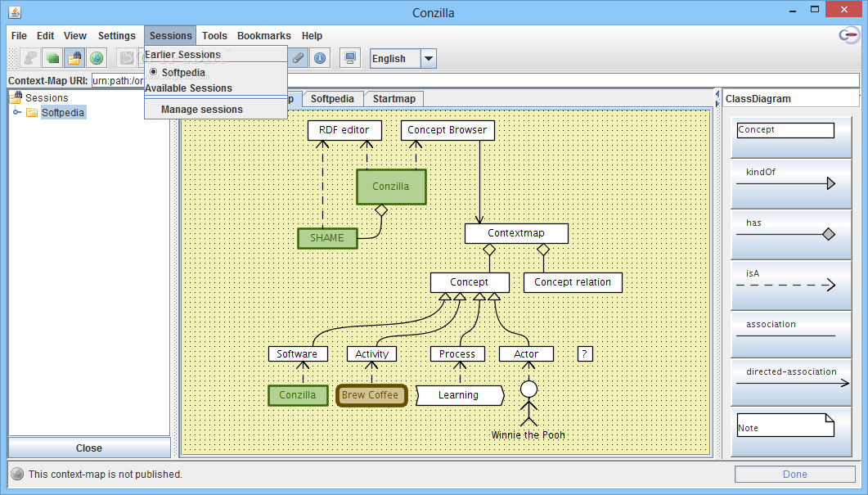The width and height of the screenshot is (868, 495).
Task: Click the Sessions root folder icon in tree
Action: click(16, 97)
